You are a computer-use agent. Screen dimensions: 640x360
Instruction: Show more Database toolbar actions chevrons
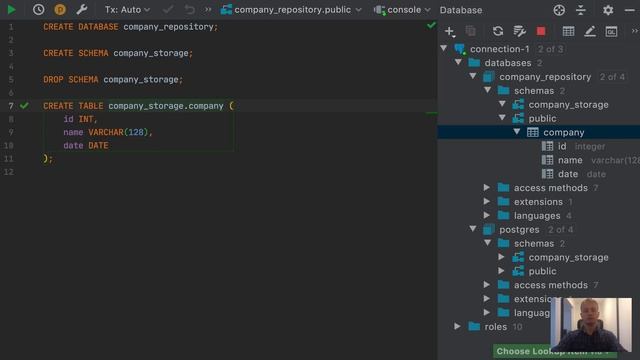pos(635,31)
